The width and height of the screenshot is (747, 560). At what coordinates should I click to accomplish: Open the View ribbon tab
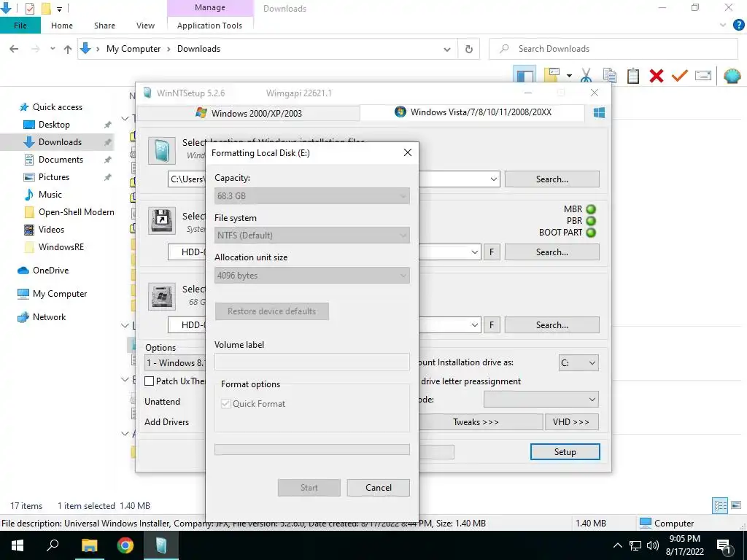[x=145, y=26]
